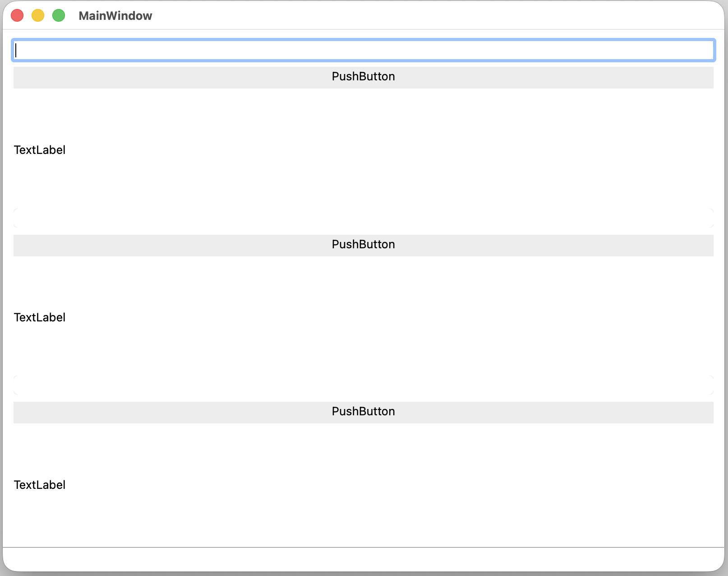Click the third faint input field
The image size is (728, 576).
pos(363,385)
